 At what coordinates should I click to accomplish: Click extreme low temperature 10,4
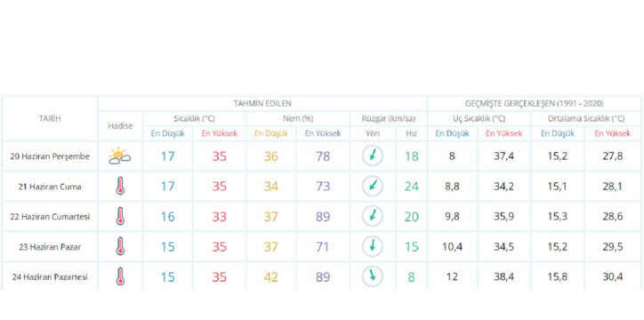[x=452, y=247]
